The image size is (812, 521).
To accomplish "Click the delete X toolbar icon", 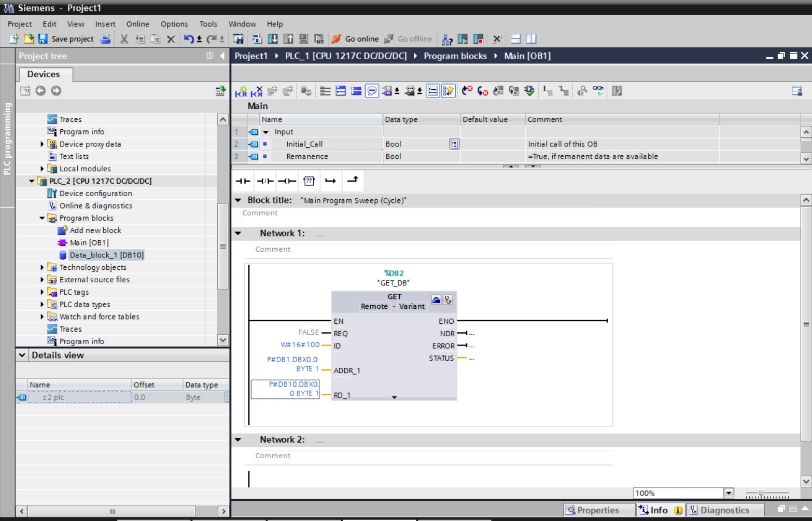I will click(x=171, y=39).
